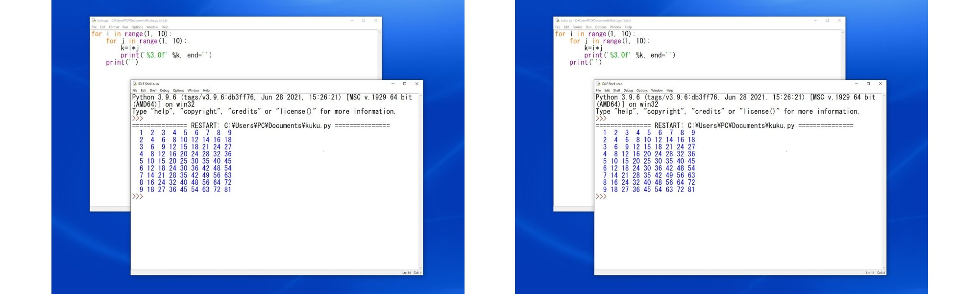Open File menu of right-copy IDLE Shell

(x=598, y=90)
